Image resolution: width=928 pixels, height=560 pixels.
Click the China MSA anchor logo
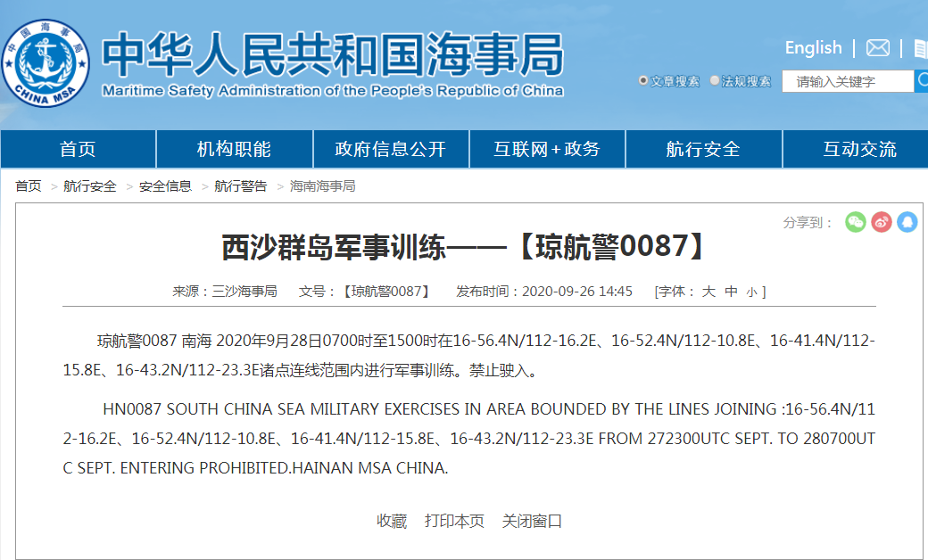coord(46,62)
